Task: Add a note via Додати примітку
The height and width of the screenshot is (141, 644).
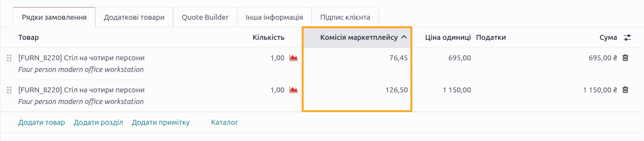Action: click(x=160, y=123)
